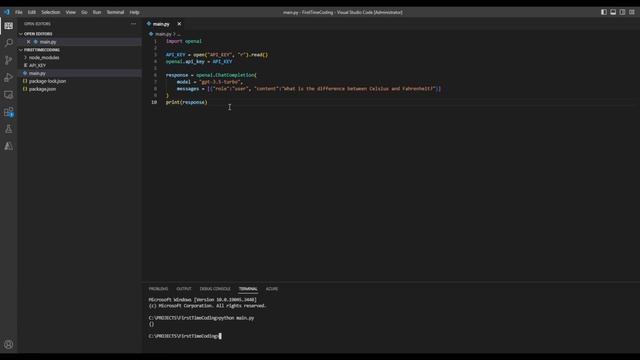Switch to the Terminal panel tab
This screenshot has height=360, width=640.
248,289
